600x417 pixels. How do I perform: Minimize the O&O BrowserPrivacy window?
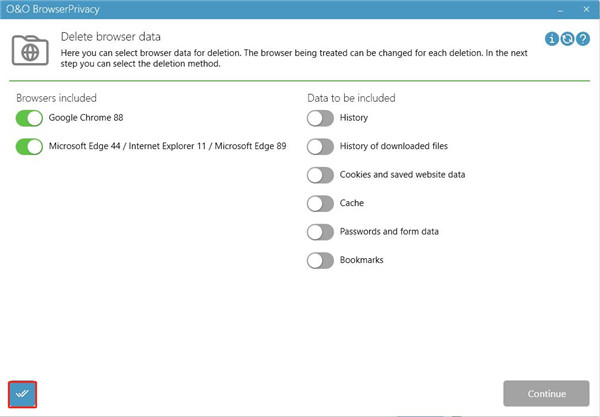[560, 10]
